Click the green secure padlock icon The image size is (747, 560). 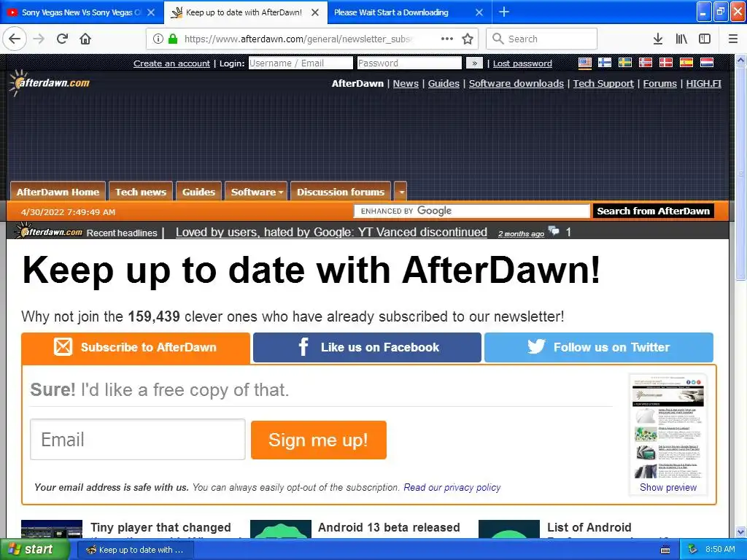pyautogui.click(x=173, y=39)
